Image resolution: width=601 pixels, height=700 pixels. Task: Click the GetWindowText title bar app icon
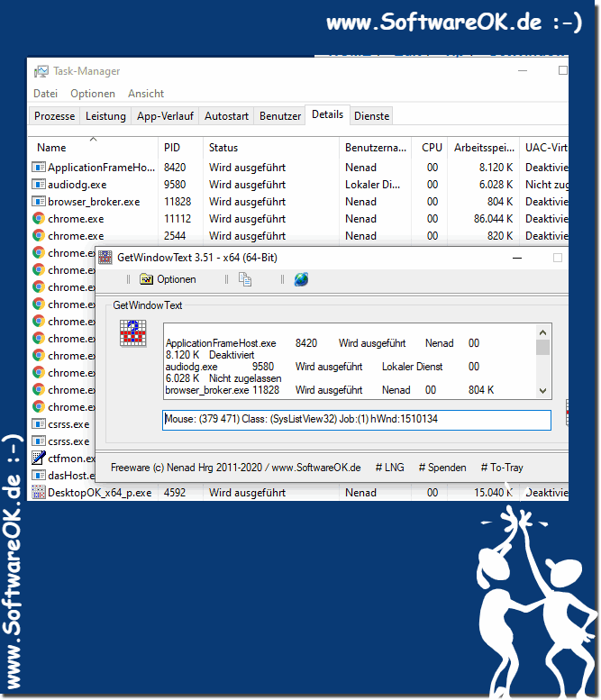tap(105, 258)
